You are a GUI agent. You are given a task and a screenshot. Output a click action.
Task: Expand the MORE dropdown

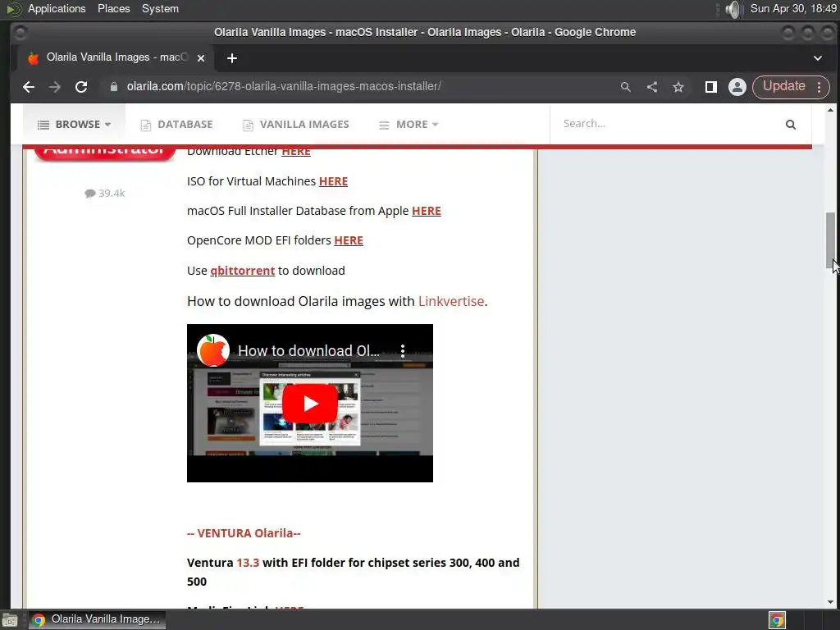coord(409,125)
